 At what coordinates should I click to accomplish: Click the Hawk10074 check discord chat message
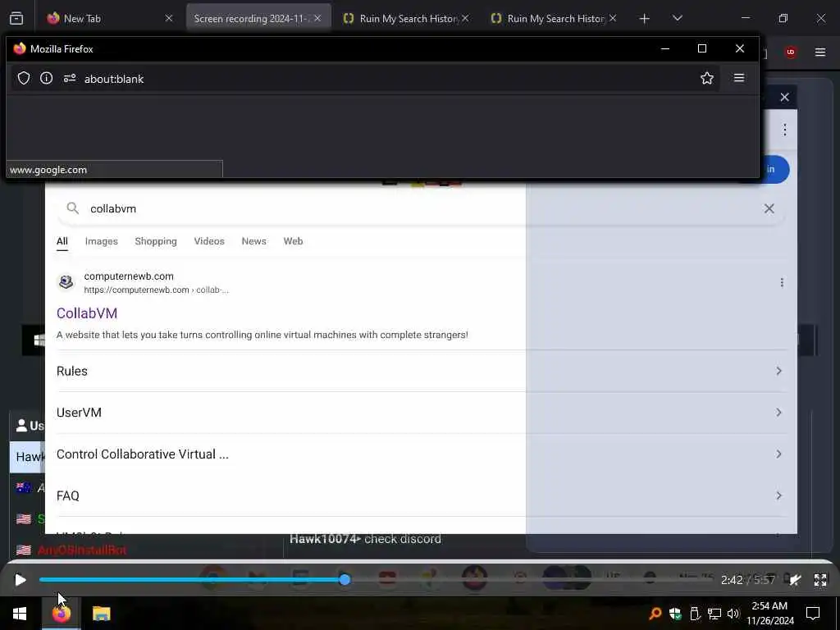[x=365, y=539]
